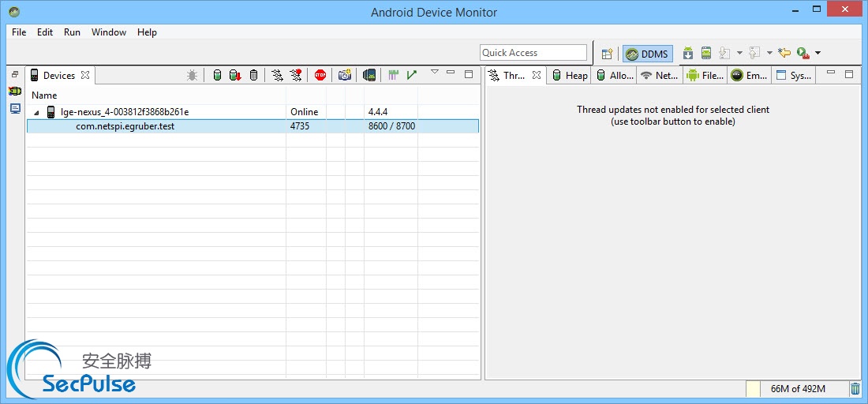Image resolution: width=868 pixels, height=404 pixels.
Task: Click the Update Heap icon in Devices toolbar
Action: 218,75
